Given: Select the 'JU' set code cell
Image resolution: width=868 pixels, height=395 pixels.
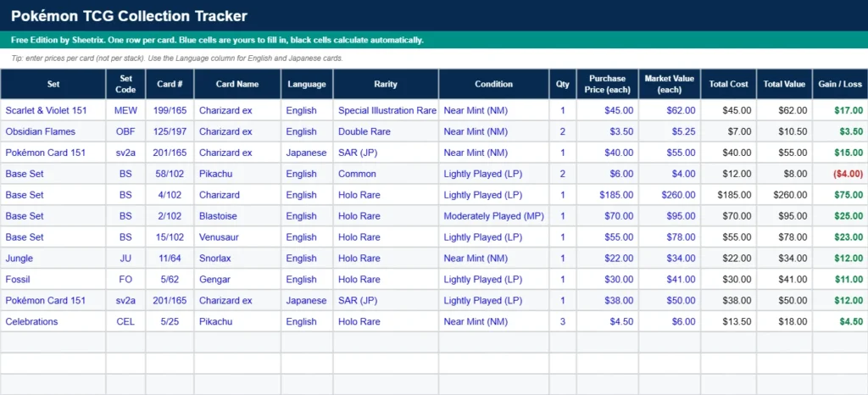Looking at the screenshot, I should (125, 259).
